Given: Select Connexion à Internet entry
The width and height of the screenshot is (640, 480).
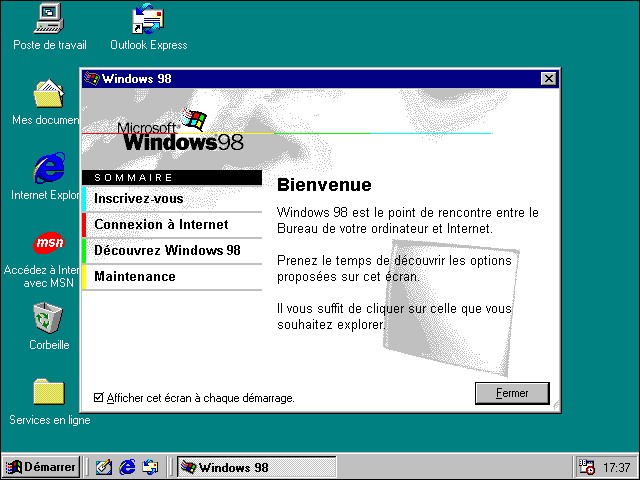Looking at the screenshot, I should coord(161,225).
